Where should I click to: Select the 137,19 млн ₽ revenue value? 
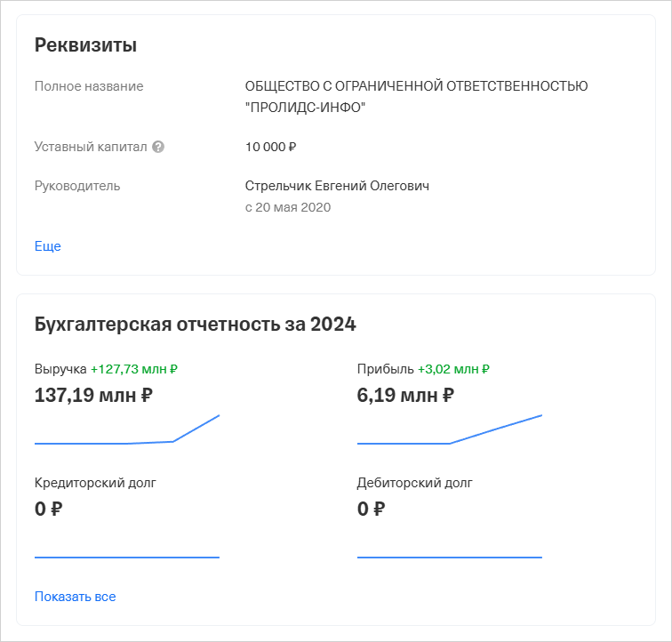[x=93, y=396]
